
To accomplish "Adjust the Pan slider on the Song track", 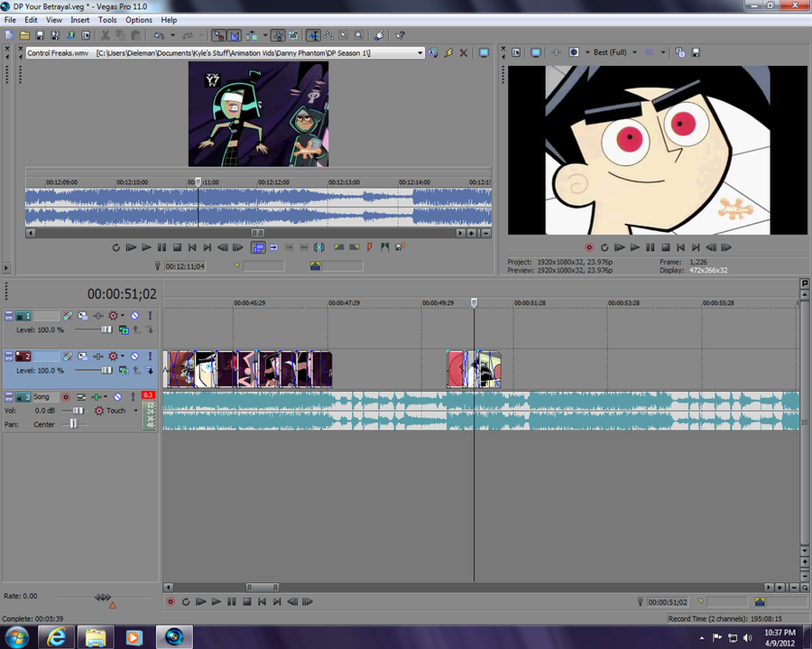I will pyautogui.click(x=74, y=424).
